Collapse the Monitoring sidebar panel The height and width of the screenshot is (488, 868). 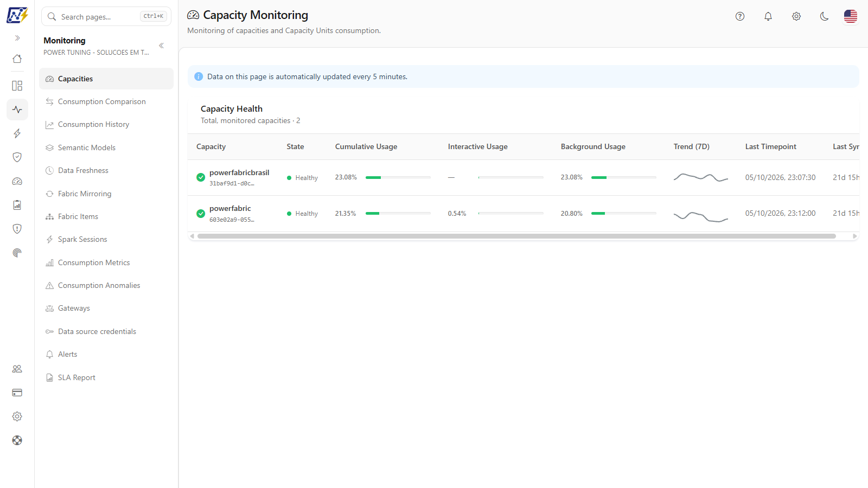click(x=161, y=46)
